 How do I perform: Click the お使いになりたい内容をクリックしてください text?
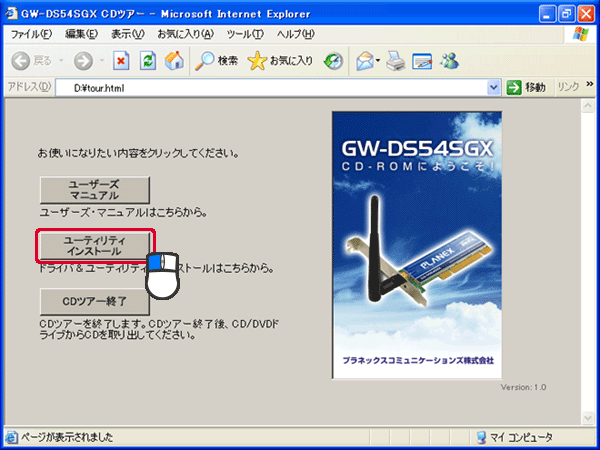pyautogui.click(x=139, y=153)
